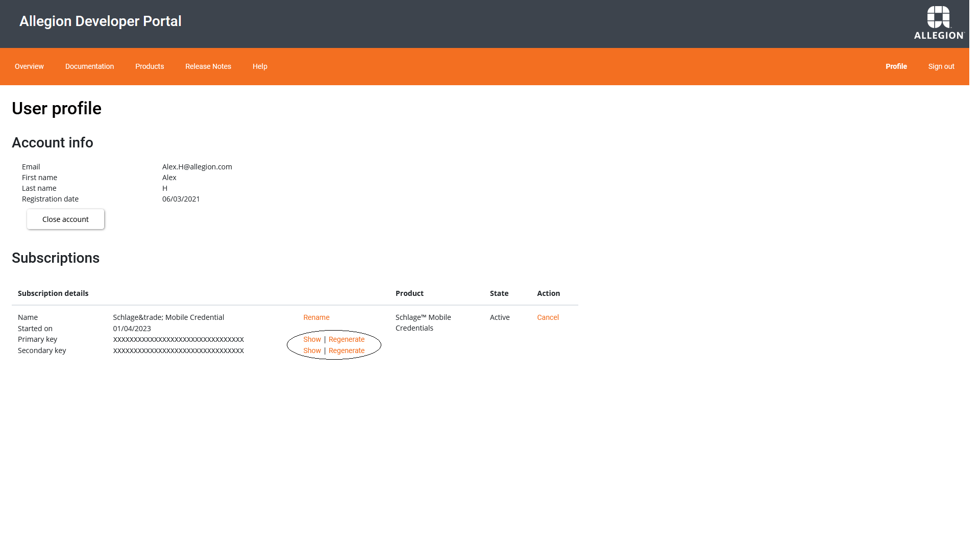Open the Overview menu item
980x551 pixels.
click(29, 66)
